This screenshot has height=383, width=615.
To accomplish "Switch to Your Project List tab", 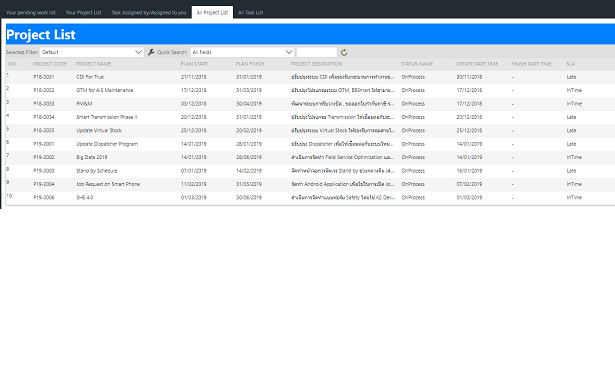I will coord(84,13).
